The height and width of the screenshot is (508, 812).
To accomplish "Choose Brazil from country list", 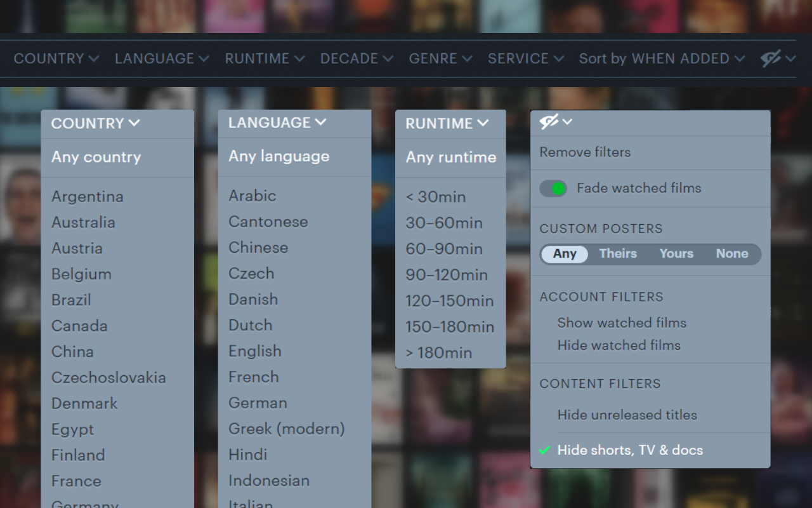I will coord(71,300).
